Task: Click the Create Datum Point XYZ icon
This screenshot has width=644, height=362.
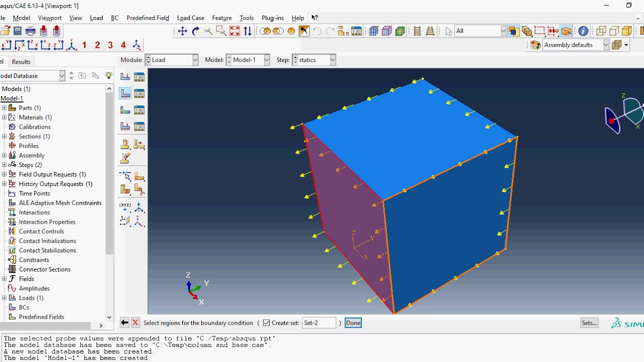Action: (x=125, y=207)
